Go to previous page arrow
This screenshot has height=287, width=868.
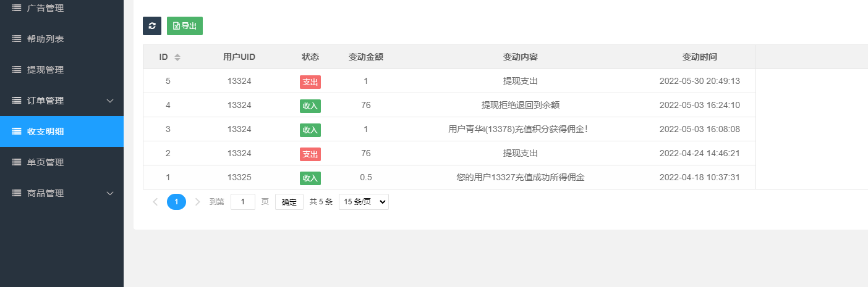(155, 202)
